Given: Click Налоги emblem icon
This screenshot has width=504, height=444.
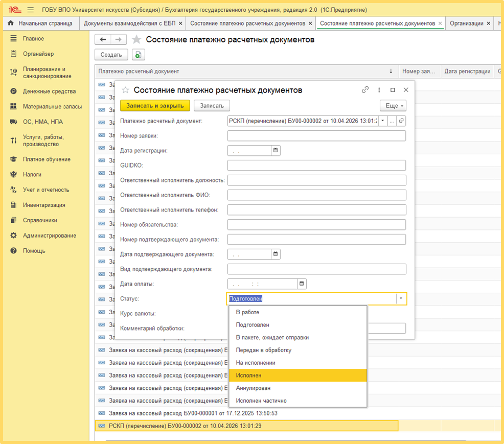Looking at the screenshot, I should coord(13,174).
